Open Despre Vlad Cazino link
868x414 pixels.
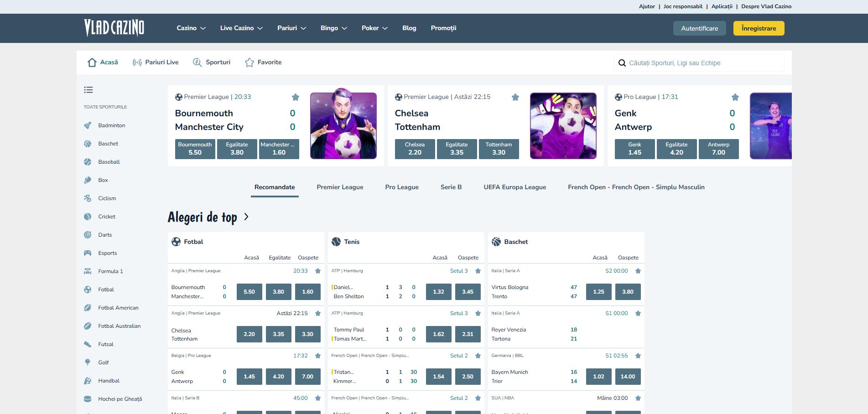click(766, 6)
